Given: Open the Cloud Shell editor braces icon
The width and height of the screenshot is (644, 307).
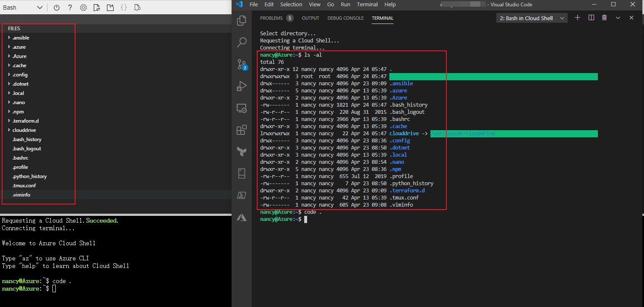Looking at the screenshot, I should [124, 8].
